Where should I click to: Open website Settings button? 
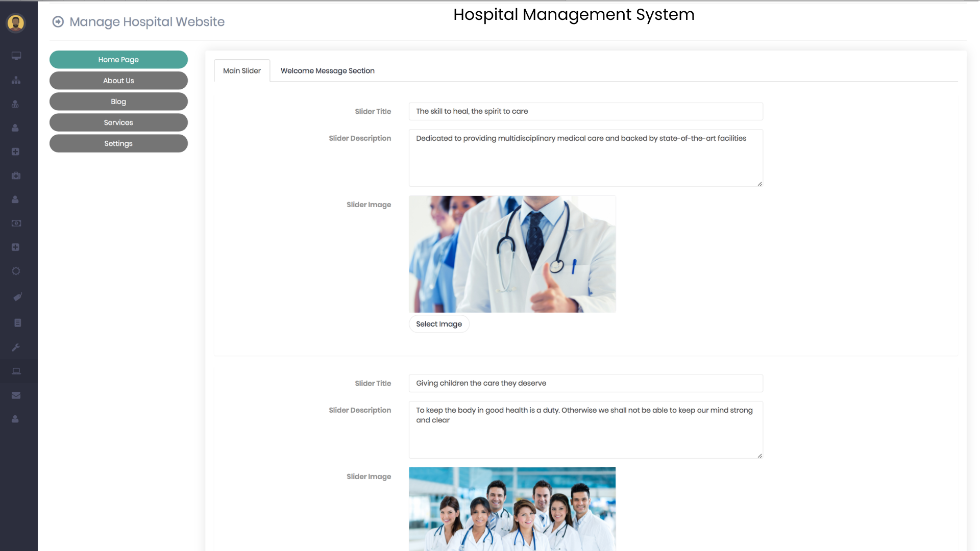(x=118, y=143)
